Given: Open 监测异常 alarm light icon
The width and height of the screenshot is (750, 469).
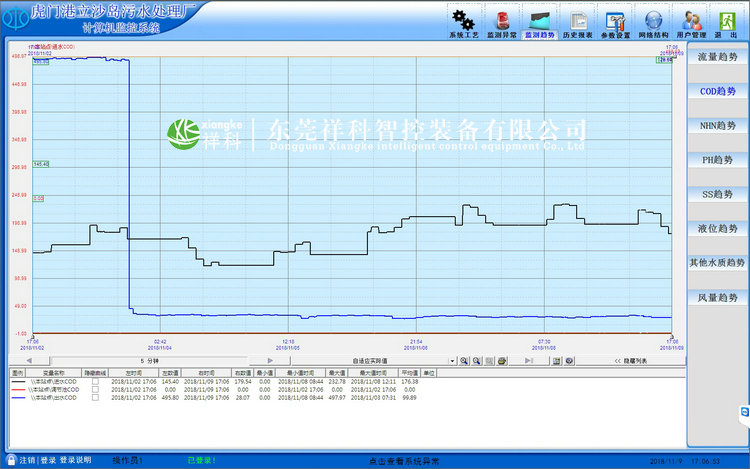Looking at the screenshot, I should pos(501,21).
